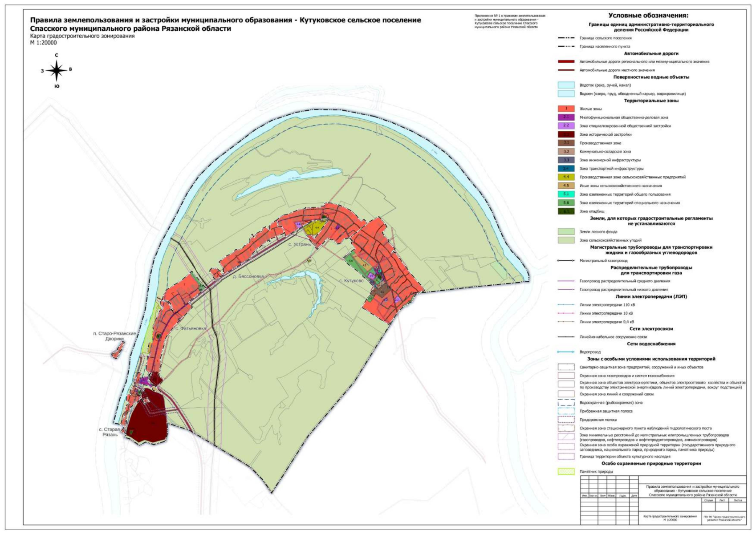Screen dimensions: 756x534
Task: Click the dark red Зона исторической застройки swatch
Action: point(566,134)
